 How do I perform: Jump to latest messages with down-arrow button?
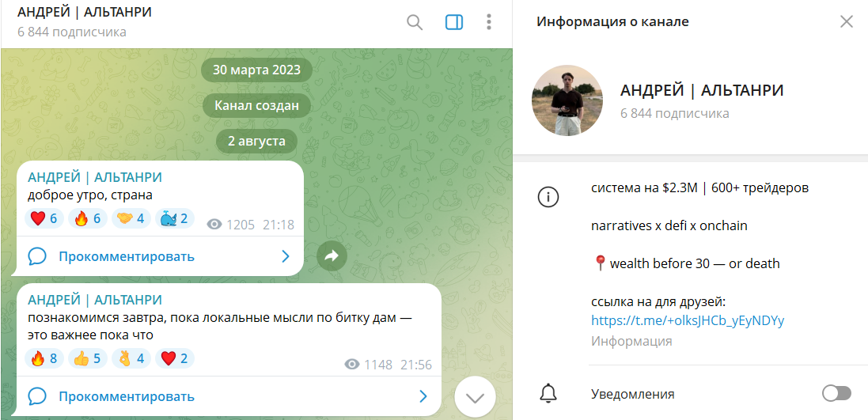(x=475, y=397)
